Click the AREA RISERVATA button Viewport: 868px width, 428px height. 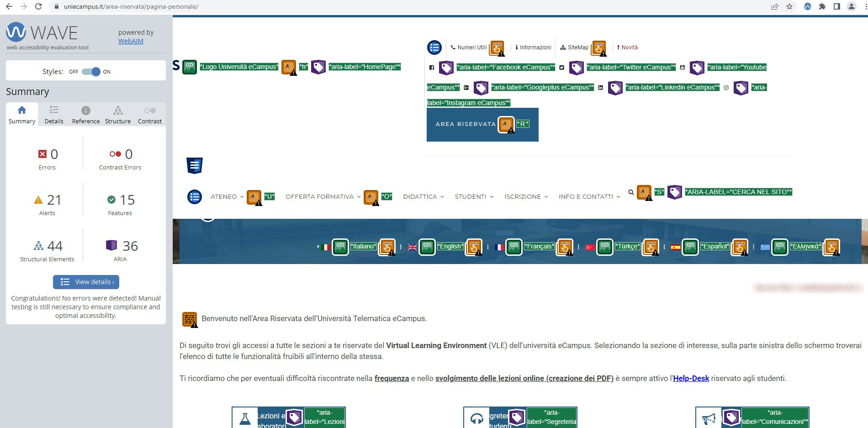click(x=482, y=125)
